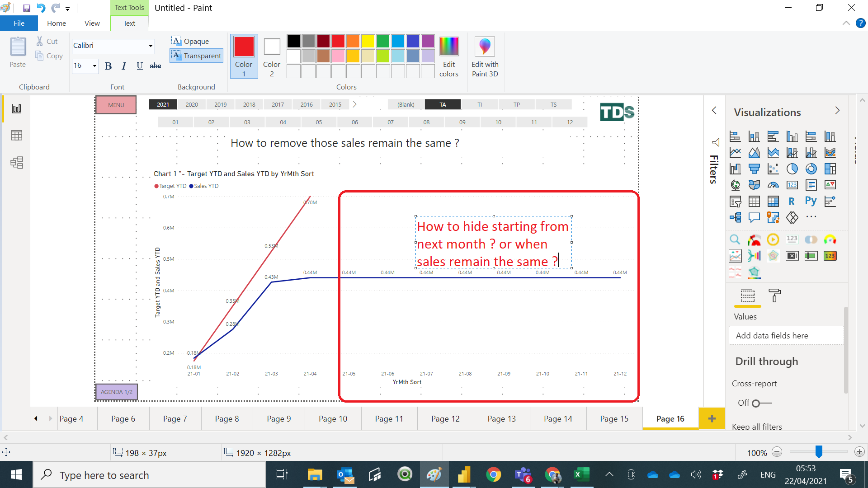Select the R script visual icon
The height and width of the screenshot is (488, 868).
point(792,201)
